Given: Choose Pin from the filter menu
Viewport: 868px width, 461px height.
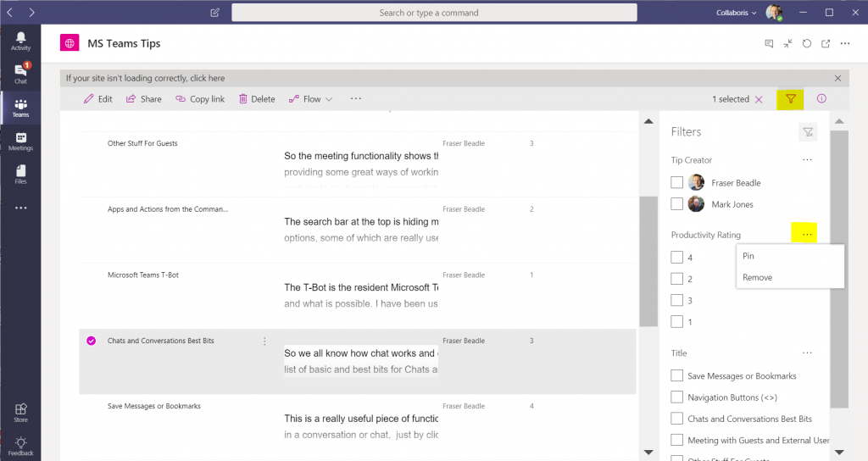Looking at the screenshot, I should point(790,256).
